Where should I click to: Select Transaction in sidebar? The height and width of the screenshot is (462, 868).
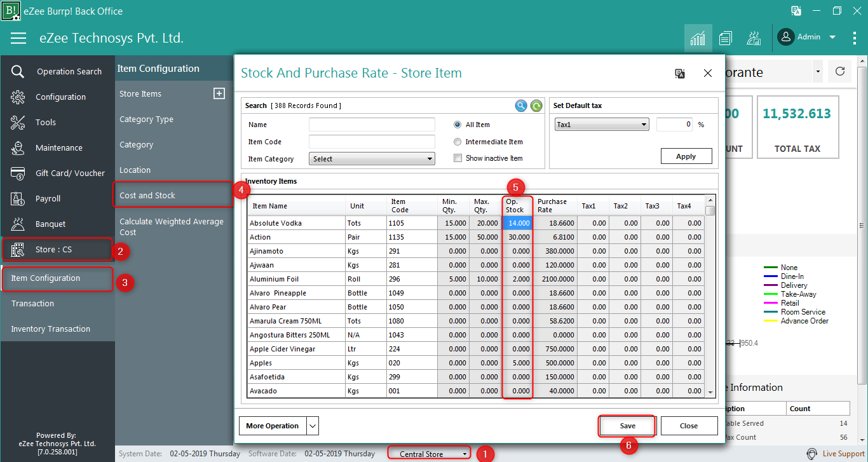point(32,303)
